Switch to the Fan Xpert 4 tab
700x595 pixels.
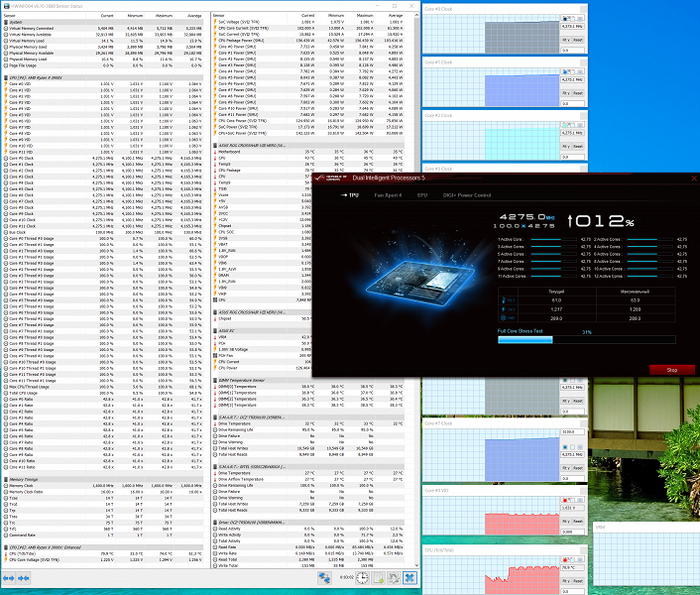click(388, 195)
